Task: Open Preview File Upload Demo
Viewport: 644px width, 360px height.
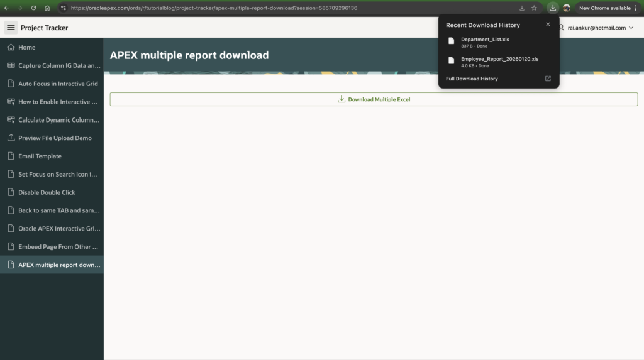Action: coord(52,138)
